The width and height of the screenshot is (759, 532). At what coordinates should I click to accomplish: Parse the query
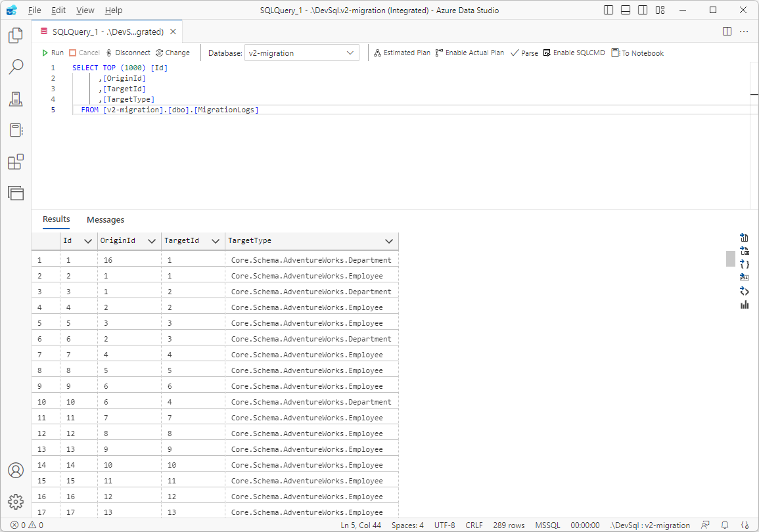pyautogui.click(x=524, y=53)
